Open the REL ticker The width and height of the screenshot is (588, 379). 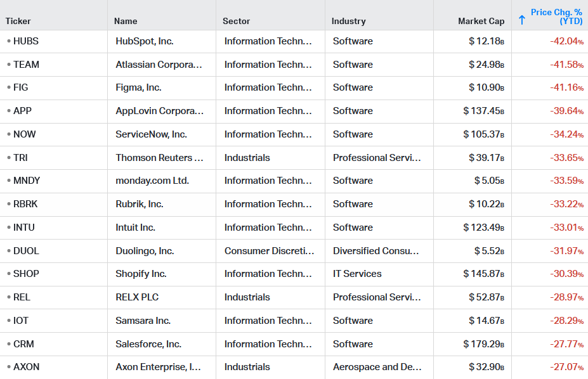point(22,297)
